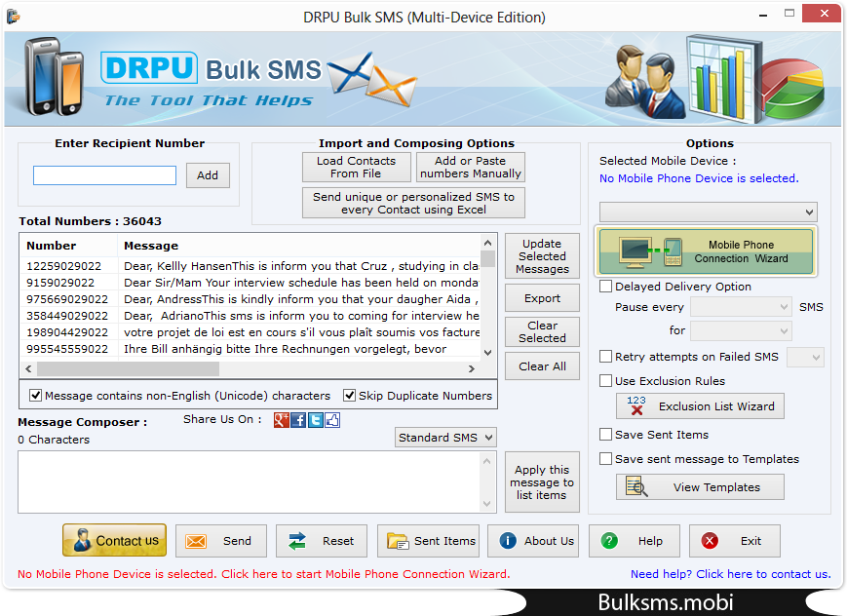Image resolution: width=847 pixels, height=616 pixels.
Task: Click 'Need help? Click here to contact us' link
Action: point(730,574)
